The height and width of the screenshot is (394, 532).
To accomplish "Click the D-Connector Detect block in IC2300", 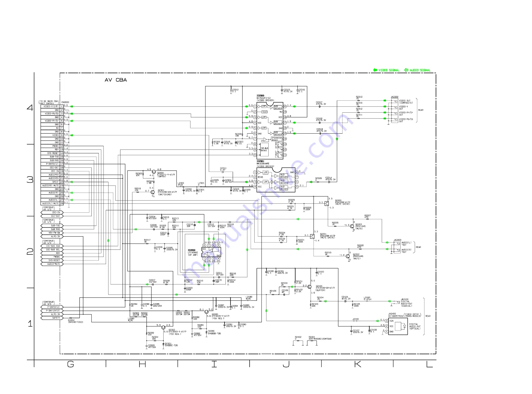I will coord(276,139).
